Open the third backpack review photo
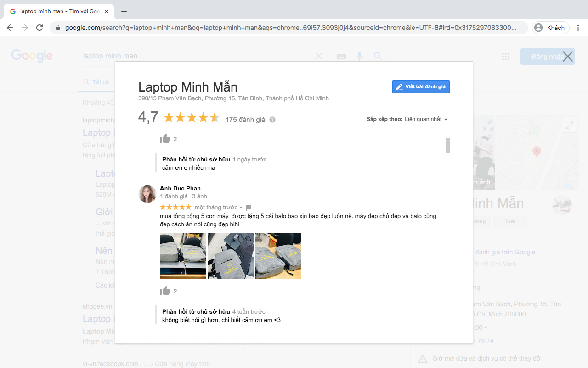Image resolution: width=588 pixels, height=368 pixels. (x=278, y=256)
